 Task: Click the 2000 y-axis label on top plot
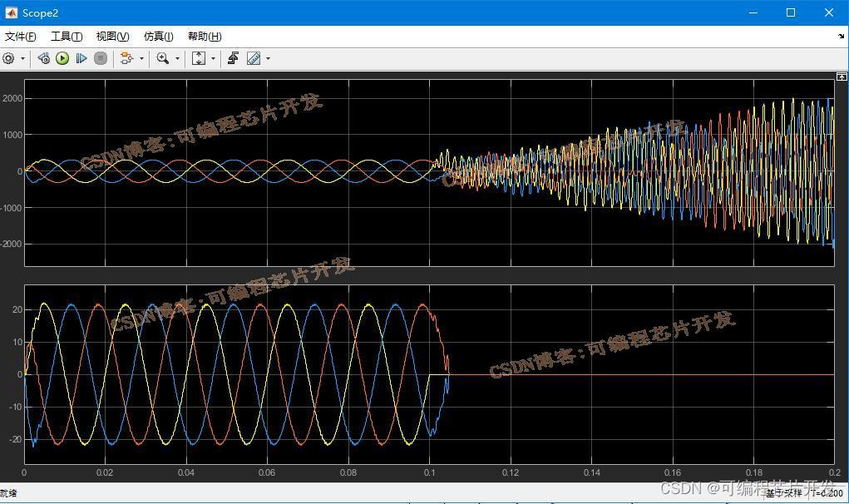click(x=12, y=98)
